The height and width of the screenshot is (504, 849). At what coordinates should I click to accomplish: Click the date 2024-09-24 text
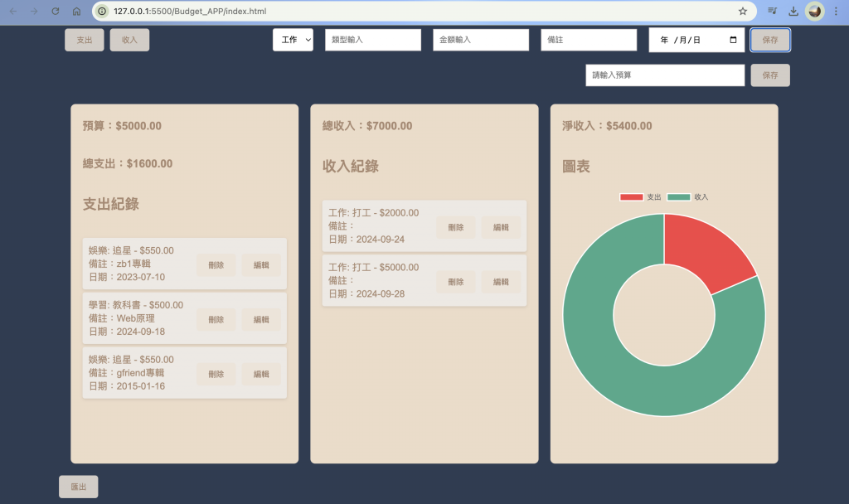point(381,240)
